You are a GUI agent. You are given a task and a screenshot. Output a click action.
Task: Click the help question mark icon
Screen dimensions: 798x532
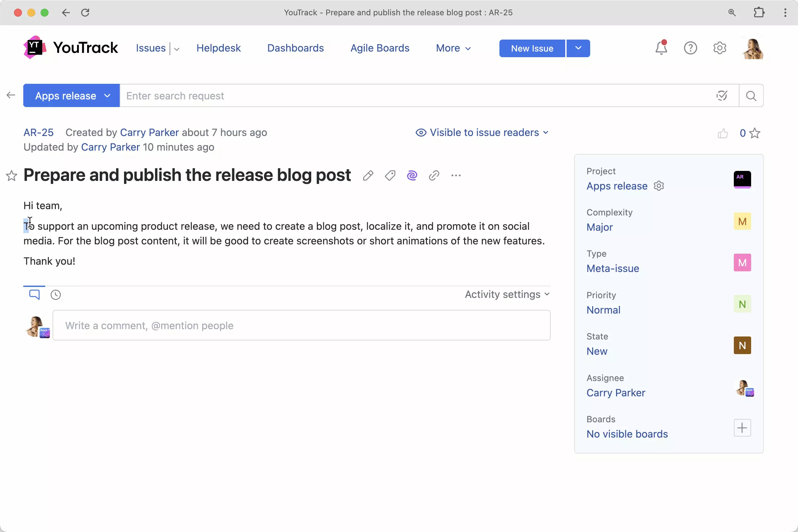pos(690,48)
